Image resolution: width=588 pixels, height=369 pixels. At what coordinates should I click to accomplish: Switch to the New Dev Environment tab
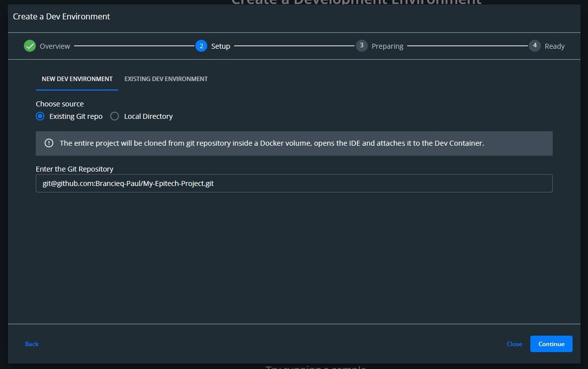(x=77, y=79)
